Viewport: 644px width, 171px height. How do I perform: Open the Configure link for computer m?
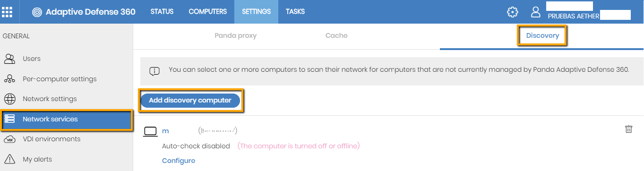[x=179, y=161]
